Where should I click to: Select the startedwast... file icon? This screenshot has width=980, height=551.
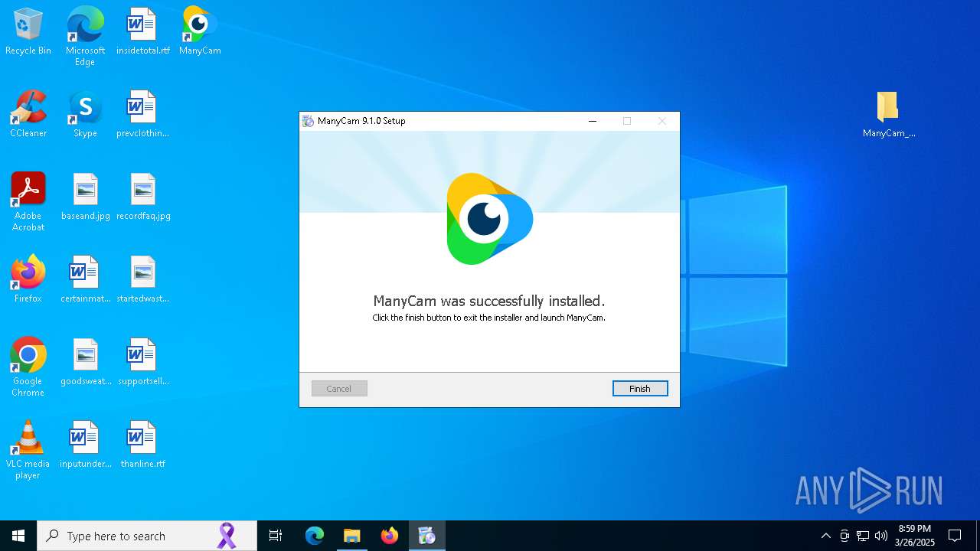pos(143,279)
